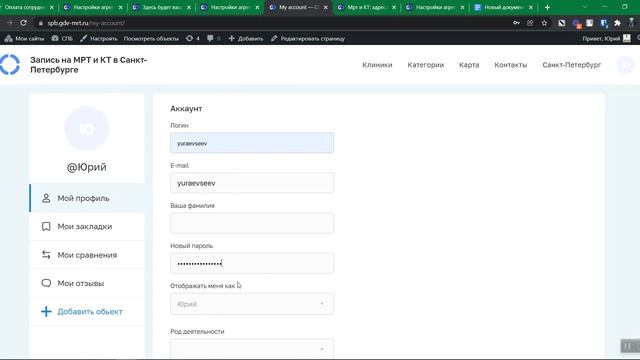The width and height of the screenshot is (640, 360).
Task: Click the site logo circle icon
Action: pyautogui.click(x=10, y=64)
